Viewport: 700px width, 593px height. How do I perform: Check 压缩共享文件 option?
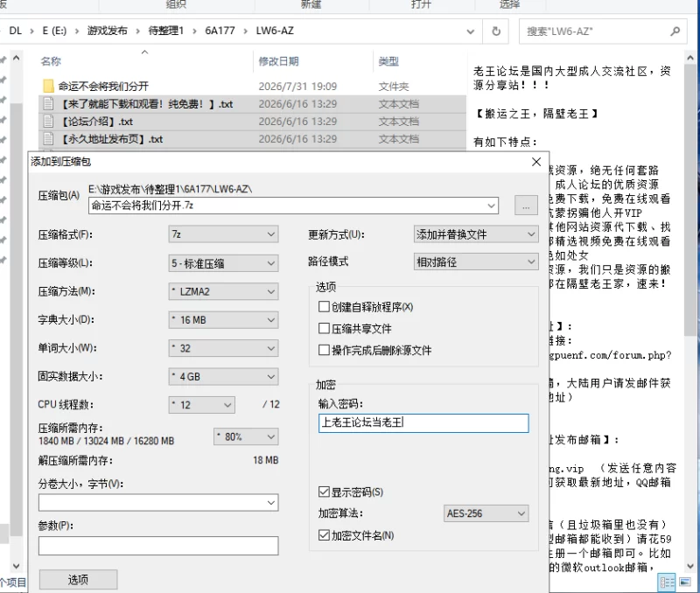point(324,329)
